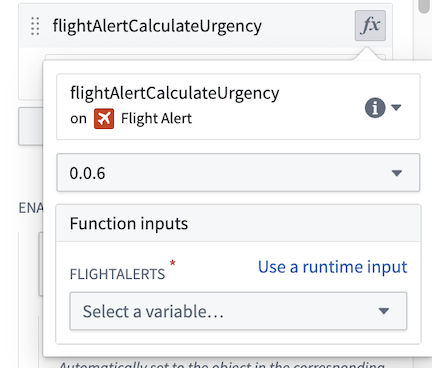Screen dimensions: 432x368
Task: Click the Flight Alert object type label
Action: [156, 118]
